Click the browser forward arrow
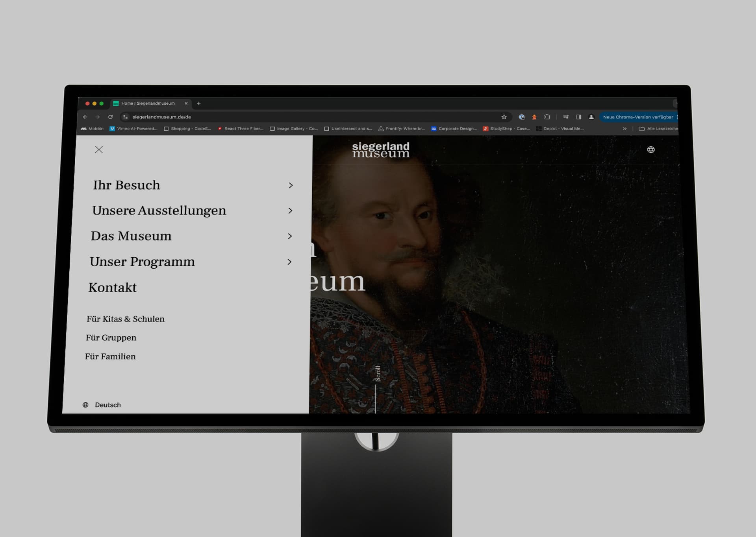The width and height of the screenshot is (756, 537). click(98, 117)
